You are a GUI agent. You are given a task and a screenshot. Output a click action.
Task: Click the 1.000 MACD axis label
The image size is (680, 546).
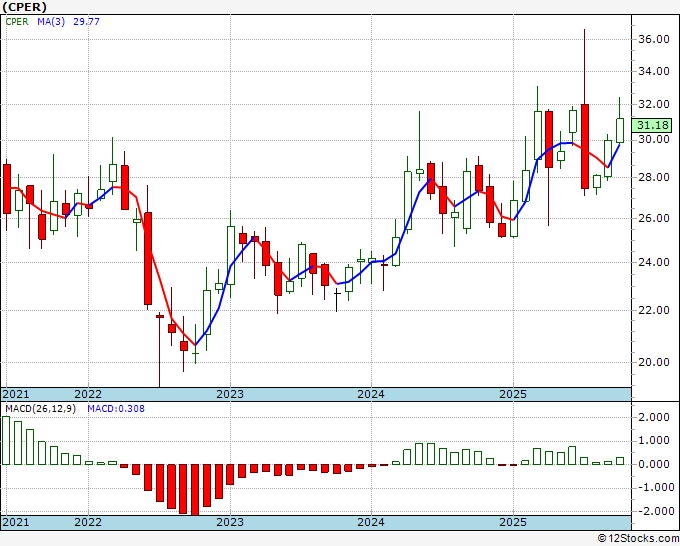tap(654, 441)
